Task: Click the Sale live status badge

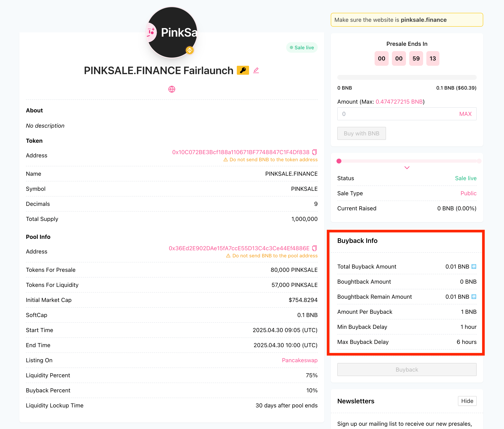Action: point(302,47)
